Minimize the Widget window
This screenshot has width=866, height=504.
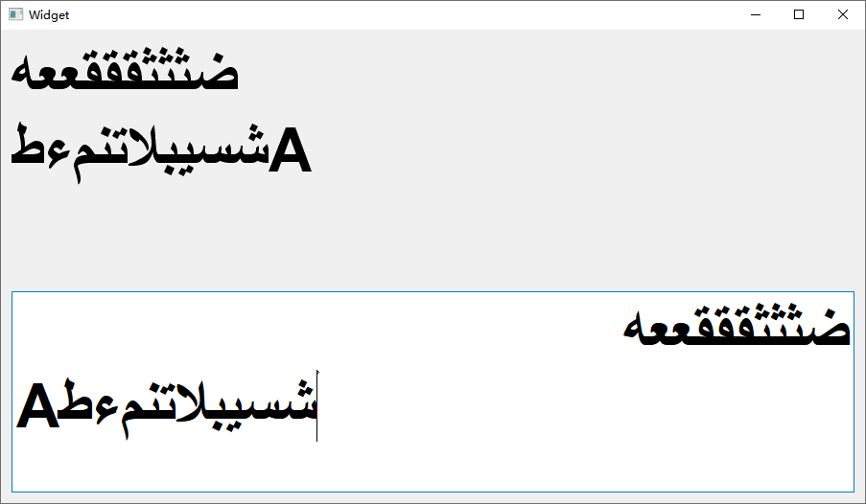point(756,14)
